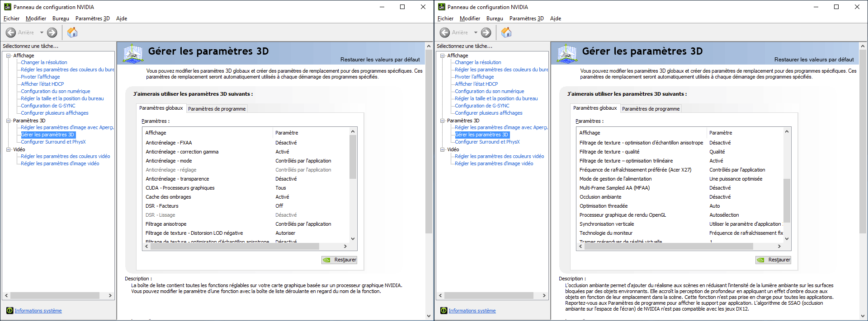Click the settings list vertical scrollbar in the right window
Viewport: 868px width, 321px height.
point(787,200)
